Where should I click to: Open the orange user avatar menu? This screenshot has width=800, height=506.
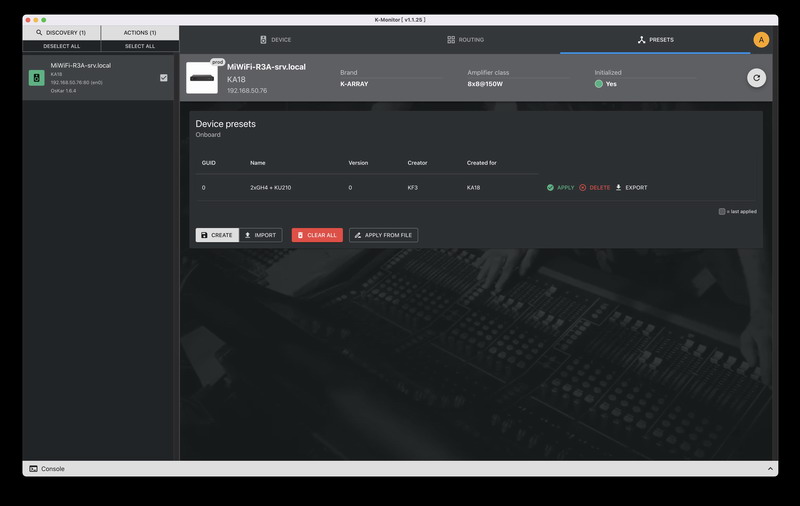(761, 40)
